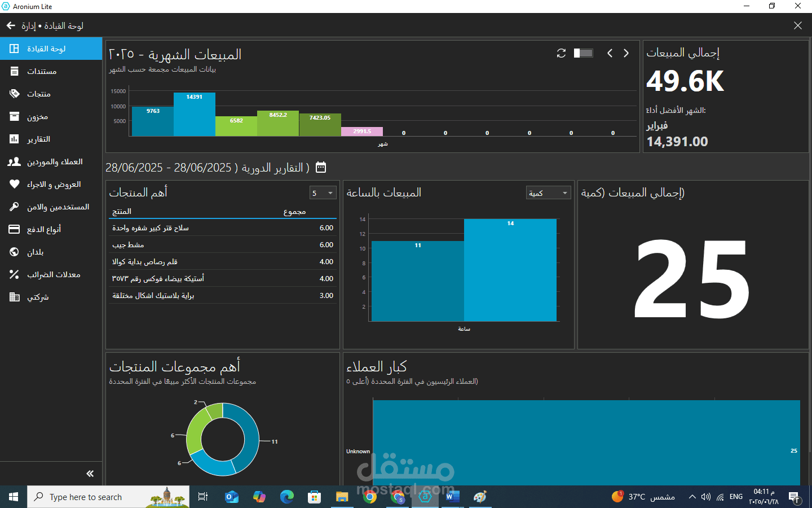Select product row سلاح فتر كبير شفره واحدة
The image size is (812, 508).
pyautogui.click(x=223, y=227)
